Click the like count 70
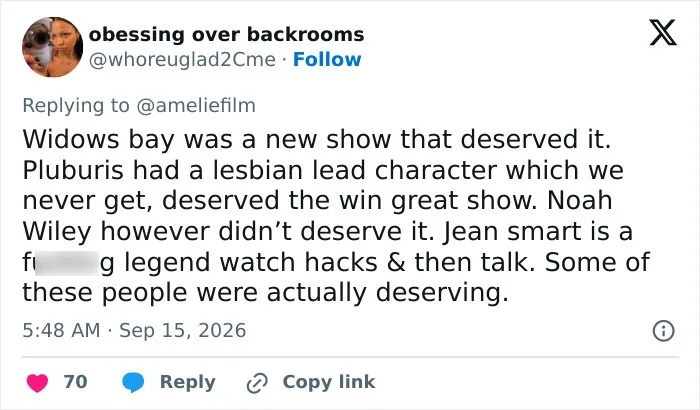 75,382
